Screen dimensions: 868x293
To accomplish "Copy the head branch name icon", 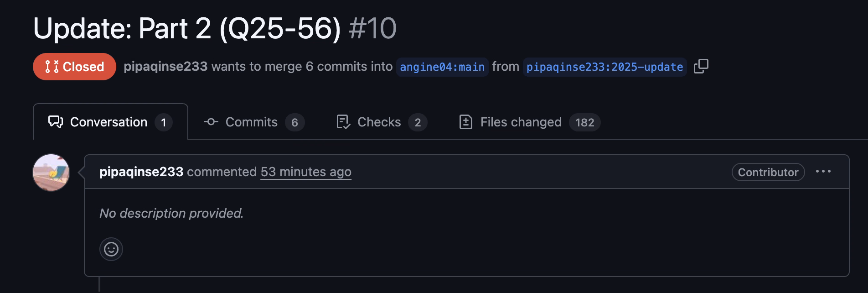I will click(701, 66).
